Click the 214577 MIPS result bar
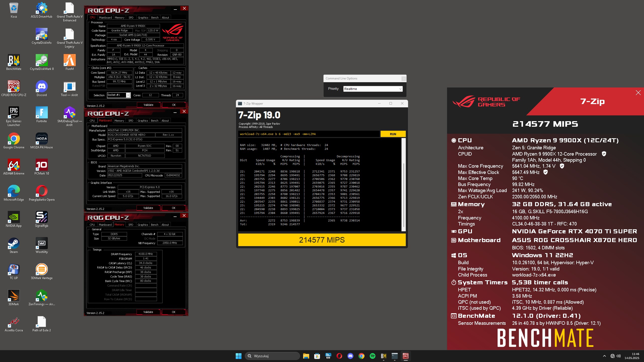Image resolution: width=644 pixels, height=362 pixels. coord(322,240)
